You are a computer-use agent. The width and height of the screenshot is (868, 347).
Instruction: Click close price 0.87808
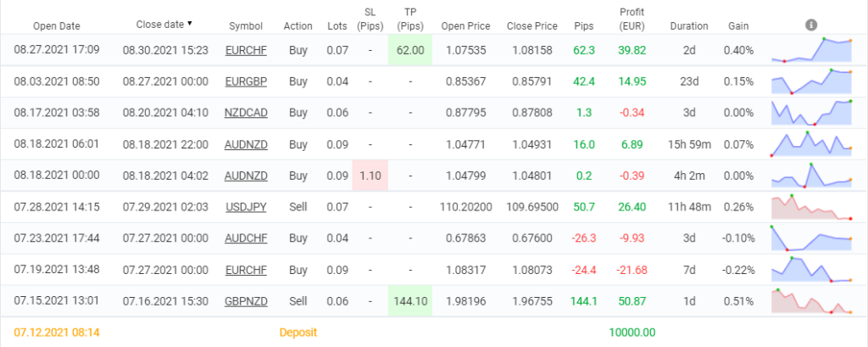point(532,113)
